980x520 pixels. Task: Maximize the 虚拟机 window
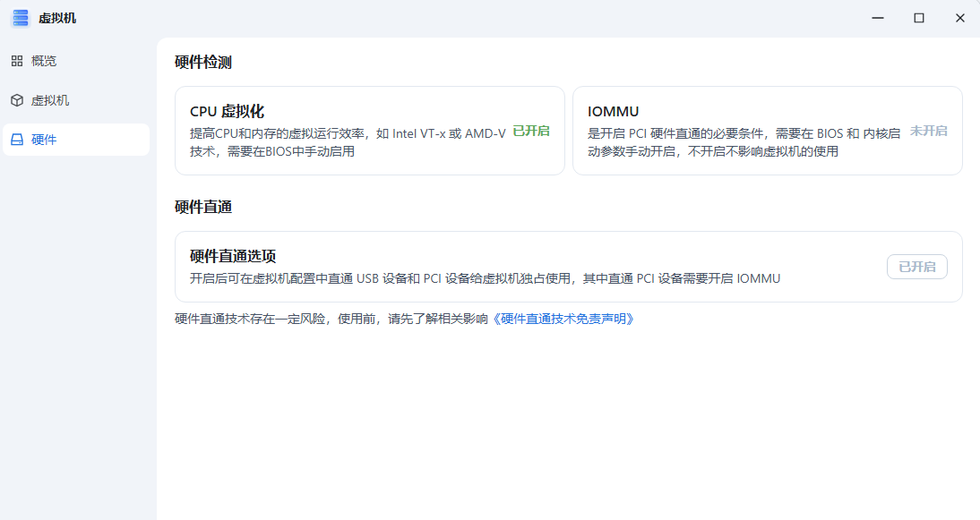coord(919,18)
